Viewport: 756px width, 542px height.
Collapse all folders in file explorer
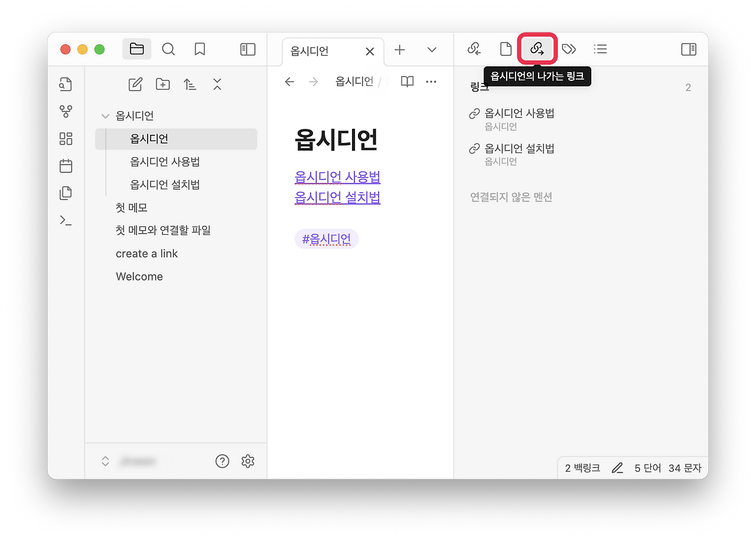[217, 85]
